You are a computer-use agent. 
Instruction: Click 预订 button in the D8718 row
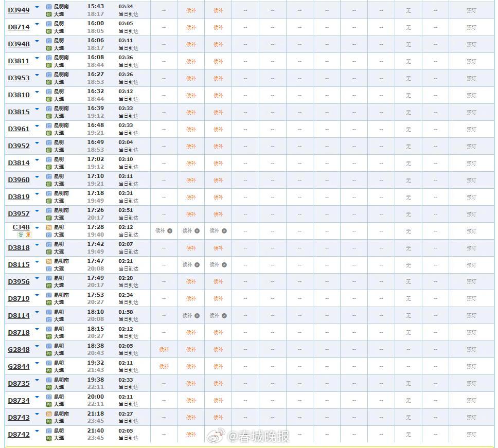471,333
